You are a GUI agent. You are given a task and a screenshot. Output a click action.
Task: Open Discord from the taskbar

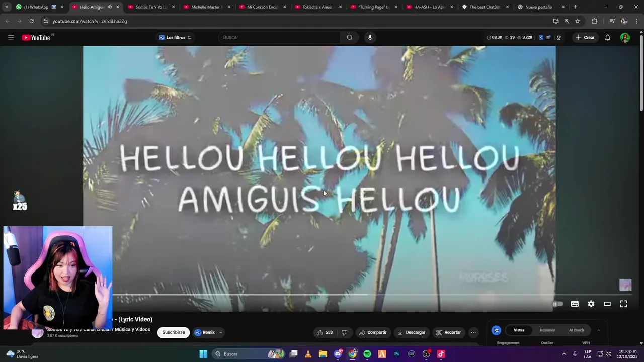pos(338,354)
